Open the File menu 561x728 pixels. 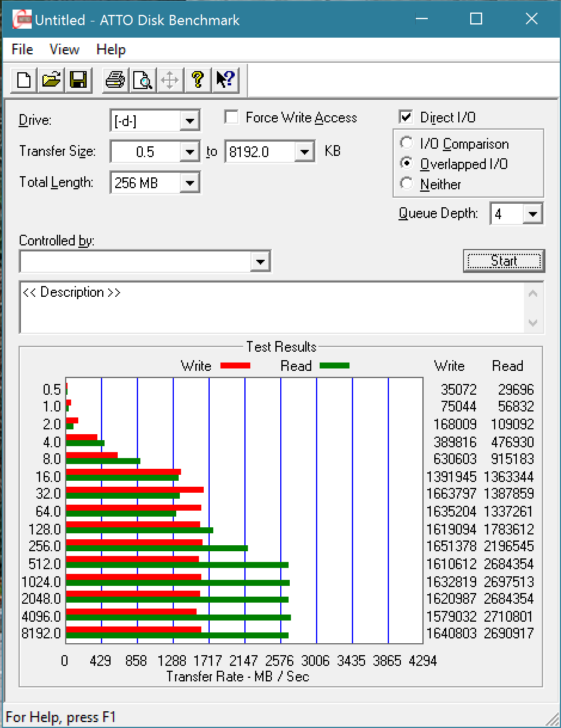22,50
